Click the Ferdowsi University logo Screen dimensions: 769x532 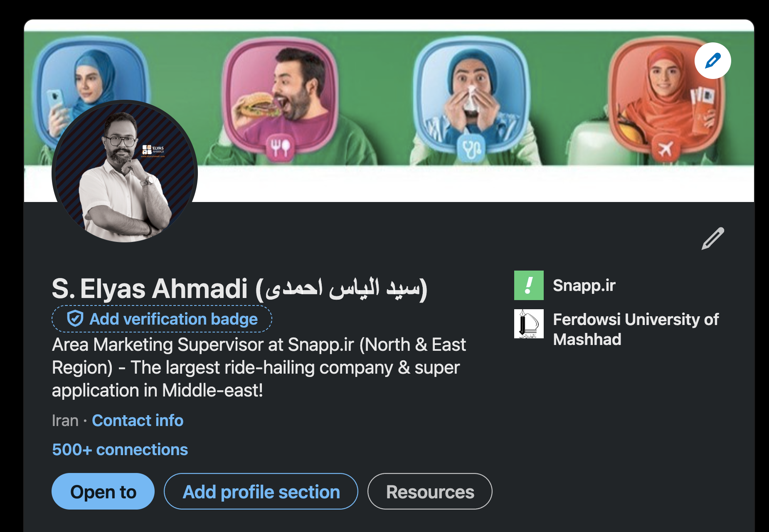(529, 324)
